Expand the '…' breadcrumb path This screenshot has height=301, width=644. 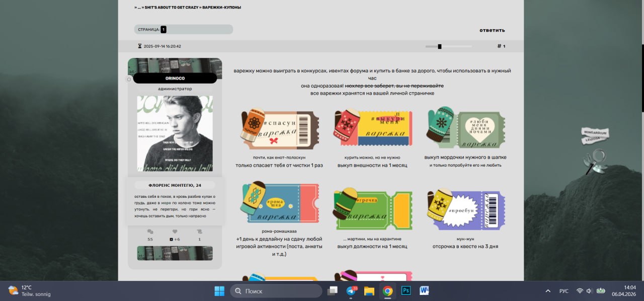139,8
